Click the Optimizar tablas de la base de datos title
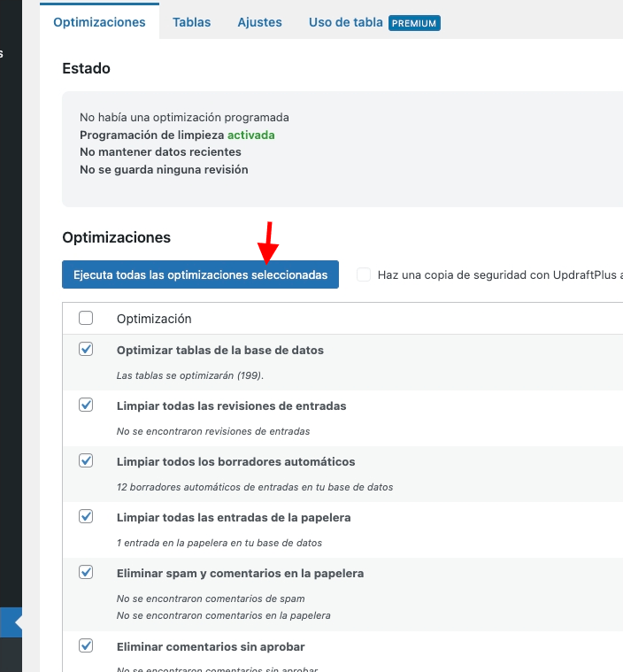Screen dimensions: 623x672 220,351
